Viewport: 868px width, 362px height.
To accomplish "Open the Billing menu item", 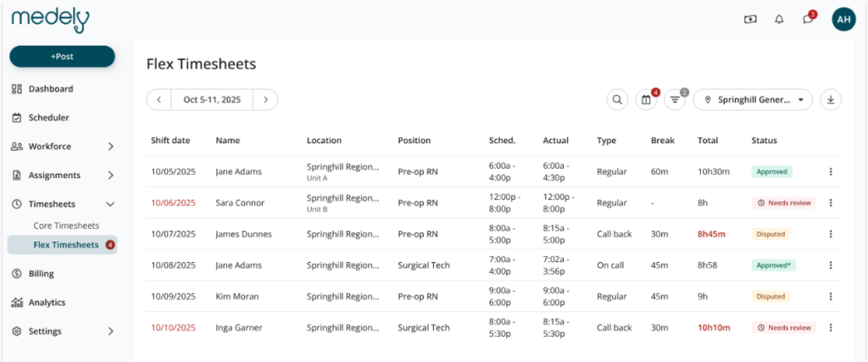I will [x=41, y=274].
